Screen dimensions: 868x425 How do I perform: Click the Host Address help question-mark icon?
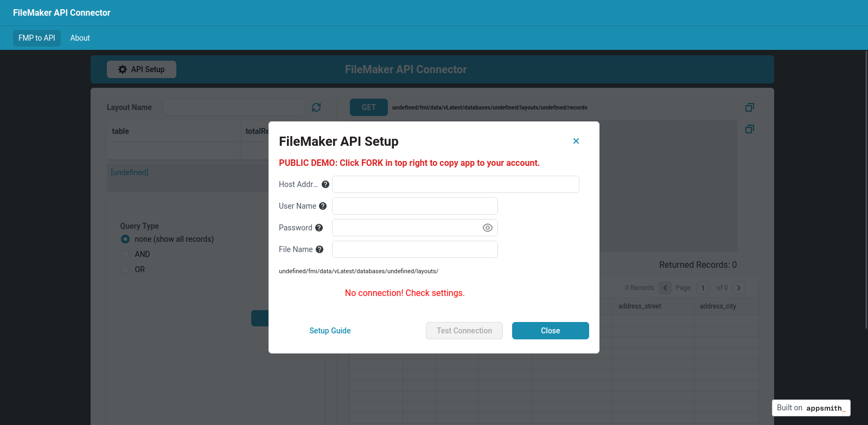325,184
